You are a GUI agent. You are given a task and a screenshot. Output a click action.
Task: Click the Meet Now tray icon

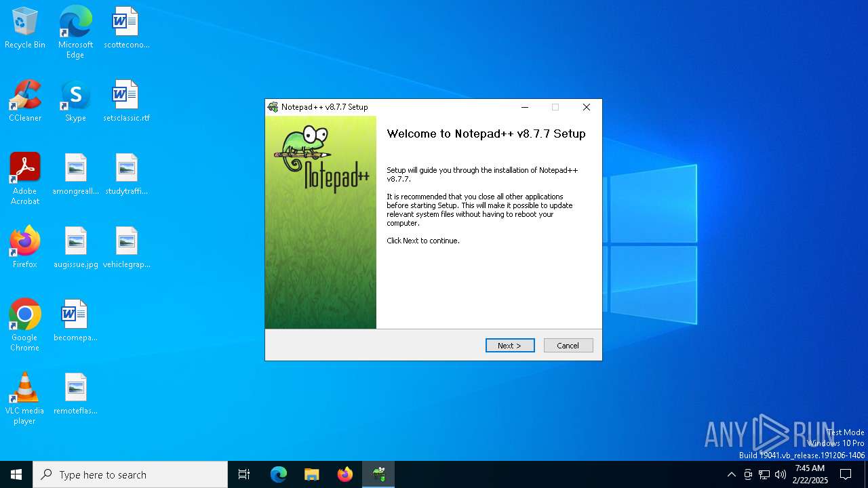748,474
